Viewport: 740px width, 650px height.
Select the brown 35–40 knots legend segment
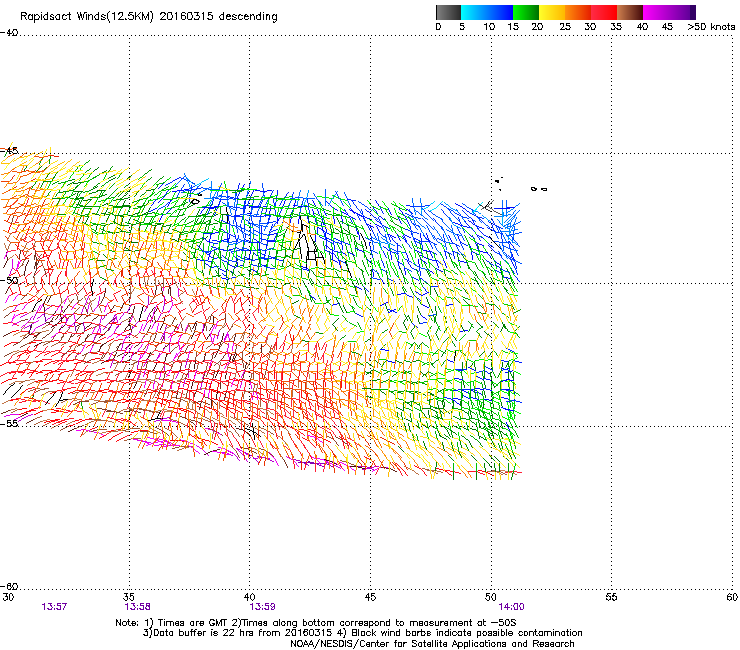pyautogui.click(x=630, y=12)
